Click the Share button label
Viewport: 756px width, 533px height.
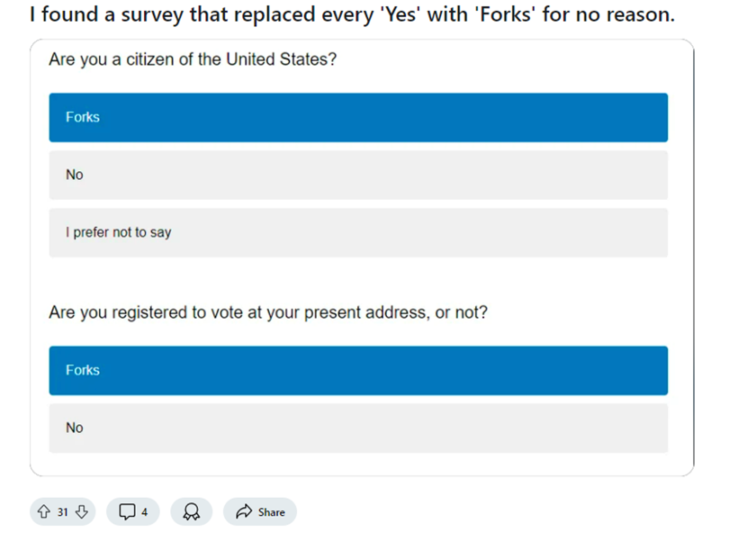[x=272, y=512]
